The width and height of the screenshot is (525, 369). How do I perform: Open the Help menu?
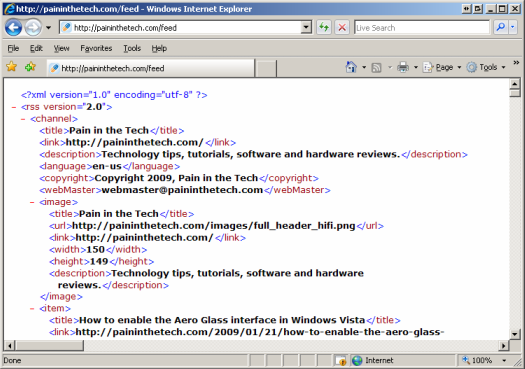coord(159,49)
